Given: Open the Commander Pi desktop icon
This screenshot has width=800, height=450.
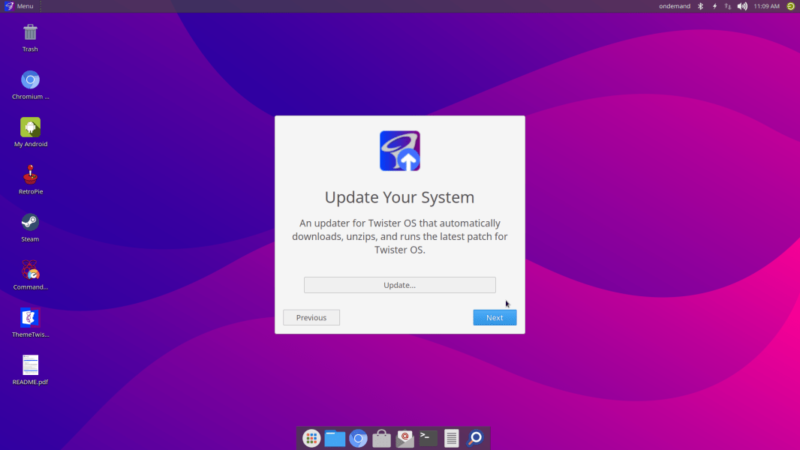Looking at the screenshot, I should point(30,276).
